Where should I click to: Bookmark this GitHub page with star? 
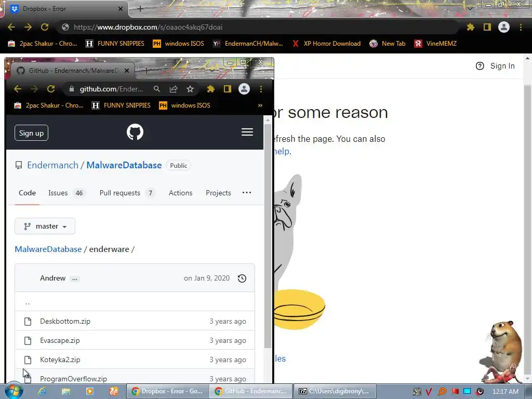coord(190,89)
